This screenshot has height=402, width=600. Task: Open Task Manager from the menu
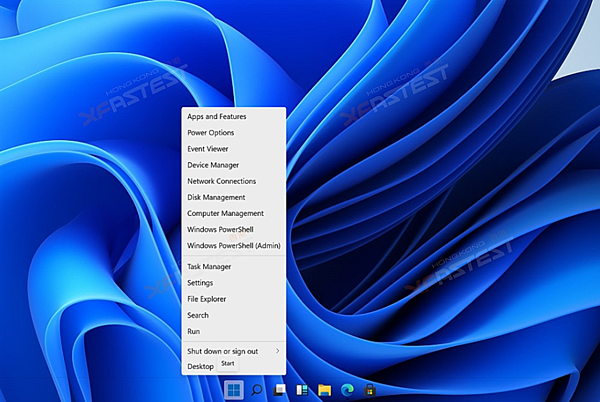[209, 267]
